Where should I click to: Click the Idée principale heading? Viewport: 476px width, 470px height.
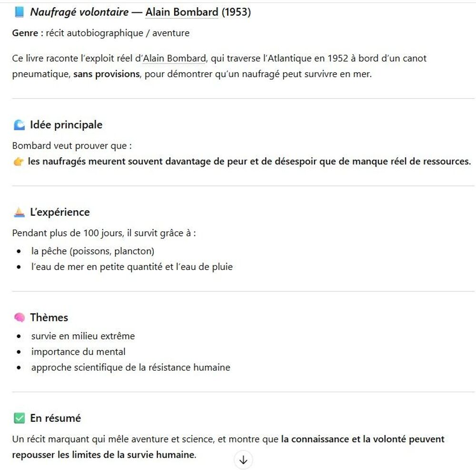click(66, 125)
